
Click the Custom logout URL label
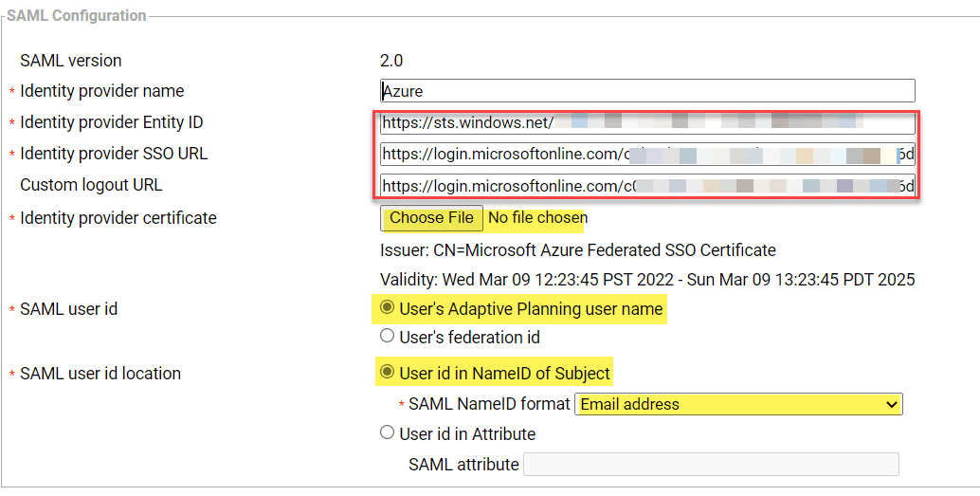tap(91, 185)
